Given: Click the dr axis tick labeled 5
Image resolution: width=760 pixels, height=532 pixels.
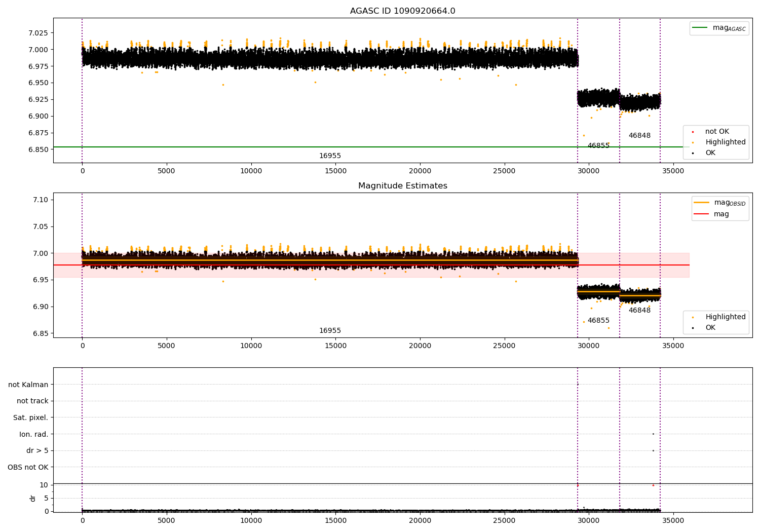Looking at the screenshot, I should point(46,499).
